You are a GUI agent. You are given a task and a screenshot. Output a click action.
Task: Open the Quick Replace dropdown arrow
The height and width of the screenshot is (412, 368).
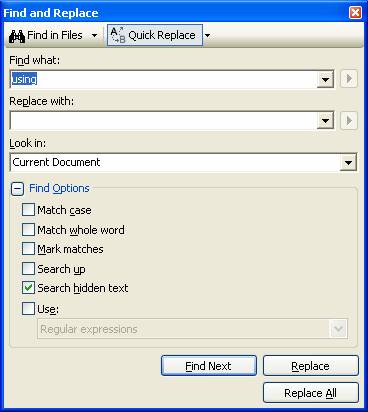coord(207,35)
